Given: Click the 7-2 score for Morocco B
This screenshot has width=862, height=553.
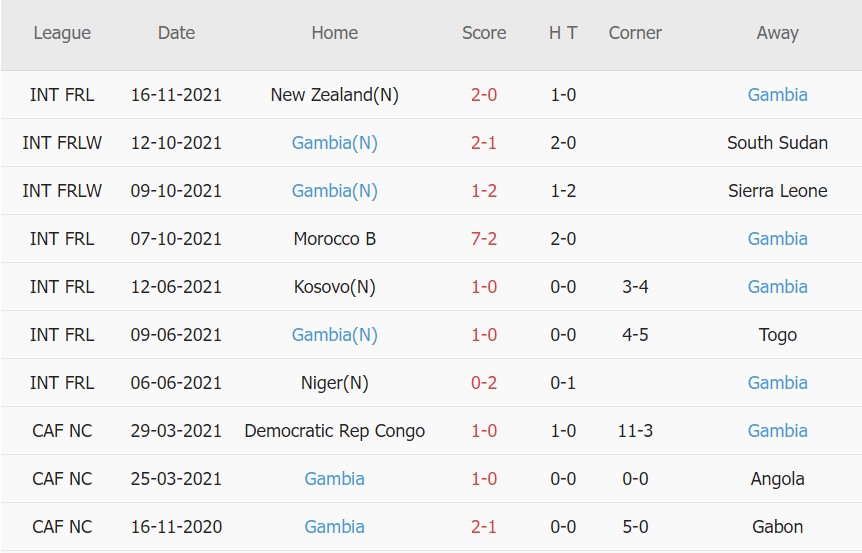Looking at the screenshot, I should [484, 239].
